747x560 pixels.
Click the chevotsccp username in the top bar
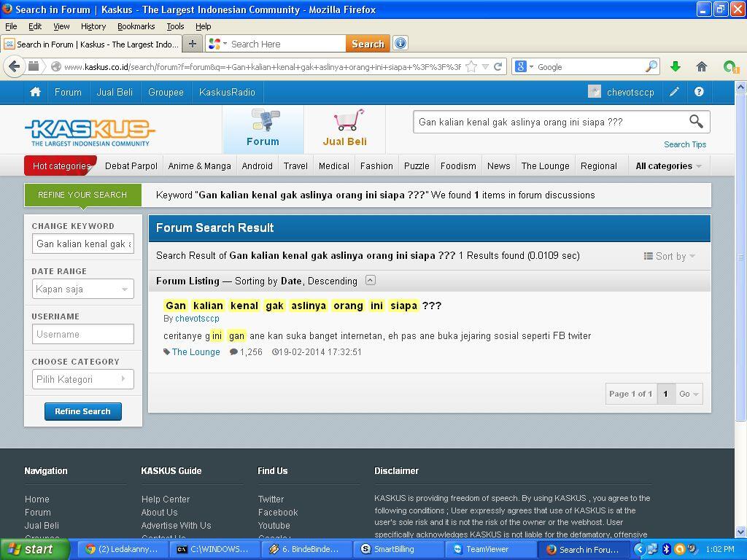point(630,93)
